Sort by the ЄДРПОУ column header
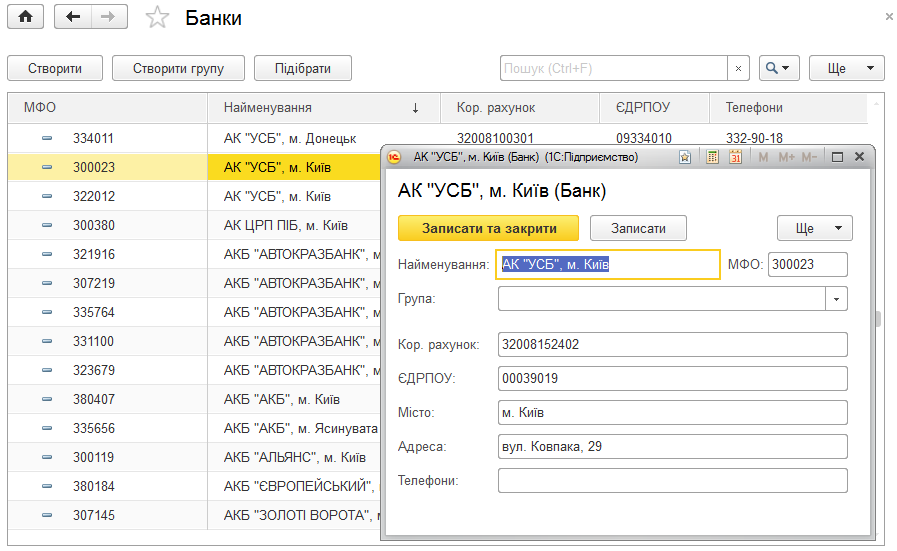The width and height of the screenshot is (897, 551). 654,108
